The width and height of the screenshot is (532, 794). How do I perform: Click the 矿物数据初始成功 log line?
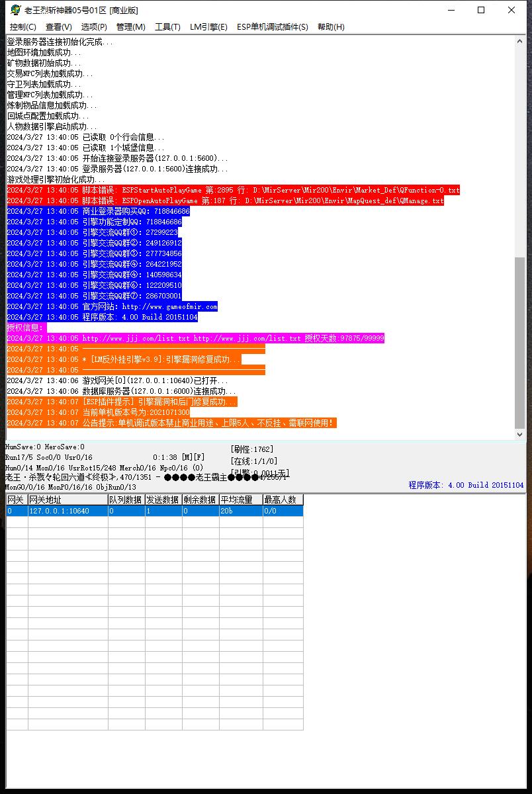tap(44, 63)
